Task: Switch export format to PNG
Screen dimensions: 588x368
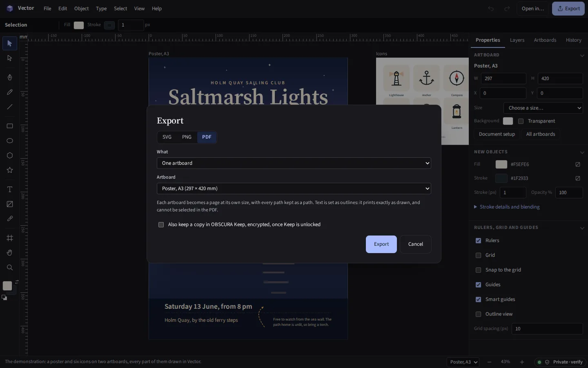Action: [187, 137]
